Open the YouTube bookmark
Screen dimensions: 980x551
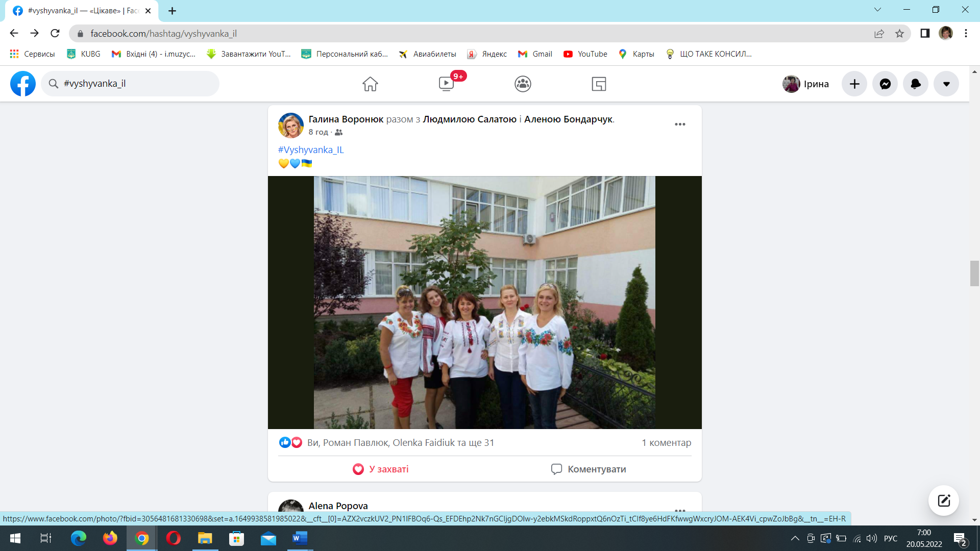[585, 54]
